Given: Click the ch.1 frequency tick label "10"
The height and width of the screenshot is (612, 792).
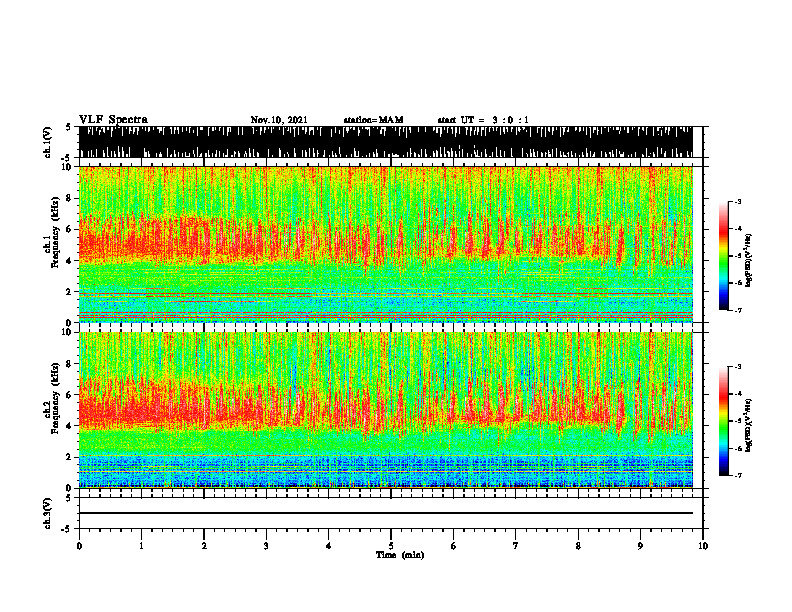Looking at the screenshot, I should (67, 167).
